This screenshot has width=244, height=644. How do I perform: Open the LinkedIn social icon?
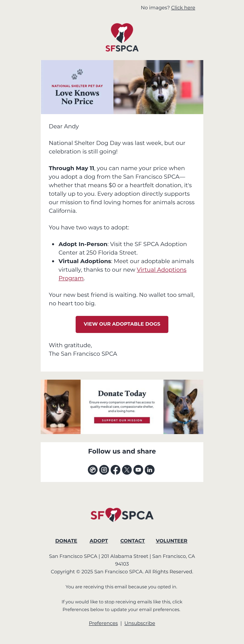(150, 470)
